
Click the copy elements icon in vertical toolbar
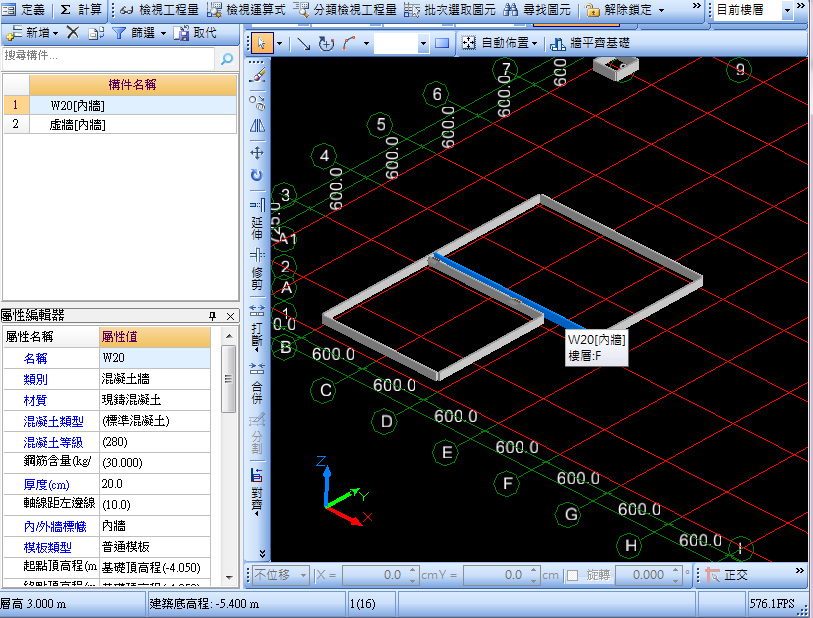[258, 102]
